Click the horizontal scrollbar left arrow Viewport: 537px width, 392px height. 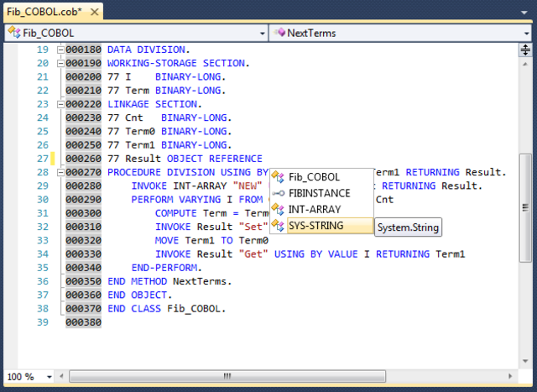(61, 376)
